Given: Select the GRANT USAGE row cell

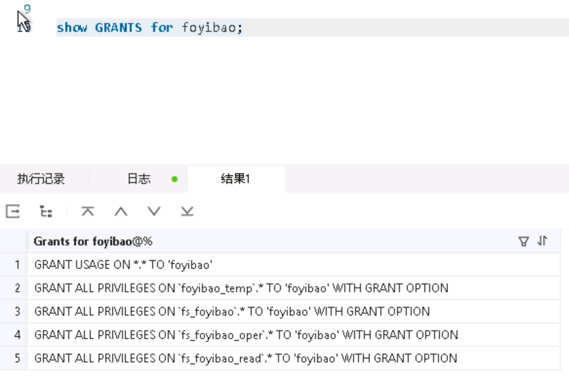Looking at the screenshot, I should coord(293,265).
